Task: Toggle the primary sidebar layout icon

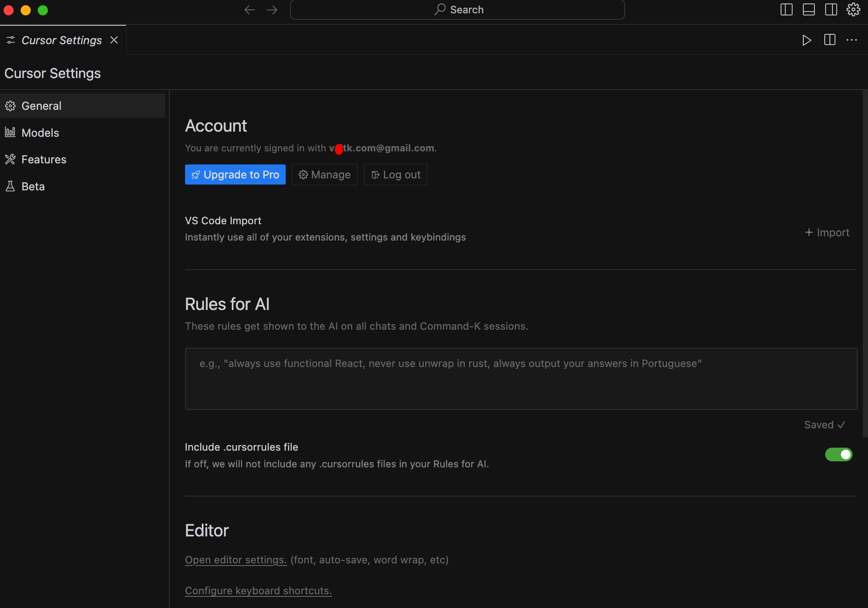Action: [787, 9]
